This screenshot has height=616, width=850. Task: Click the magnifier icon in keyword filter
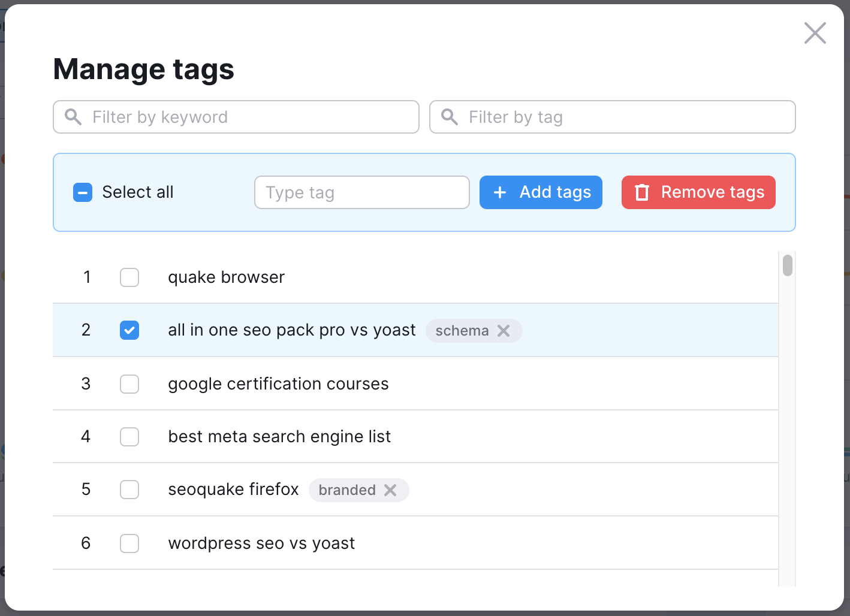pyautogui.click(x=73, y=117)
